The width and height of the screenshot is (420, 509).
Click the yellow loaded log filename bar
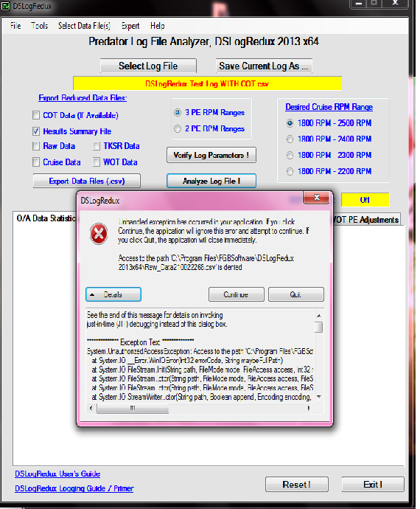207,83
